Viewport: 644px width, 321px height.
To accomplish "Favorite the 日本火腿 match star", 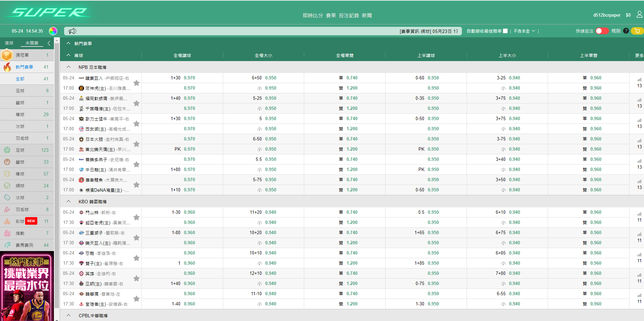I will [136, 144].
